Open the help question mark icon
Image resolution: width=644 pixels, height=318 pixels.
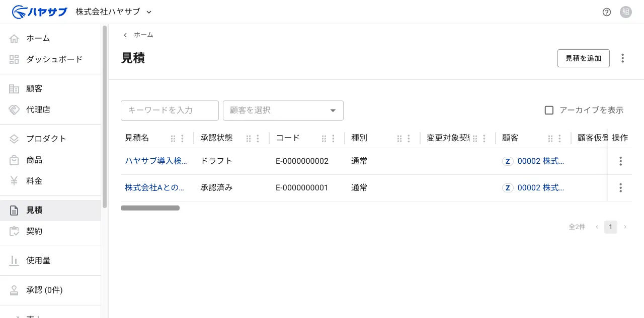(607, 12)
